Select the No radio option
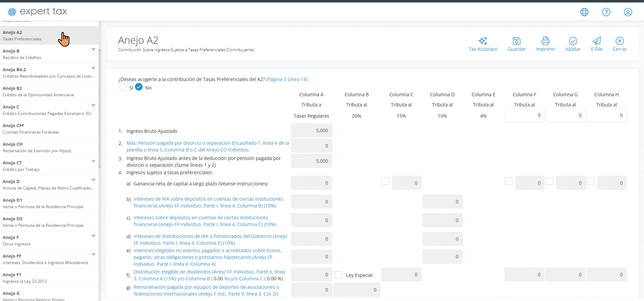 click(x=139, y=87)
